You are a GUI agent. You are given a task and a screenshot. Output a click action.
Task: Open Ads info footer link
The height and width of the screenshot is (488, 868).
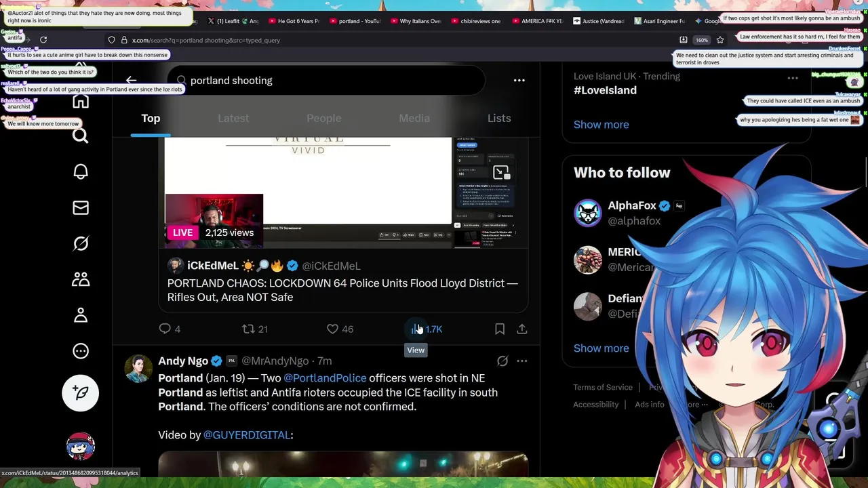click(x=650, y=405)
